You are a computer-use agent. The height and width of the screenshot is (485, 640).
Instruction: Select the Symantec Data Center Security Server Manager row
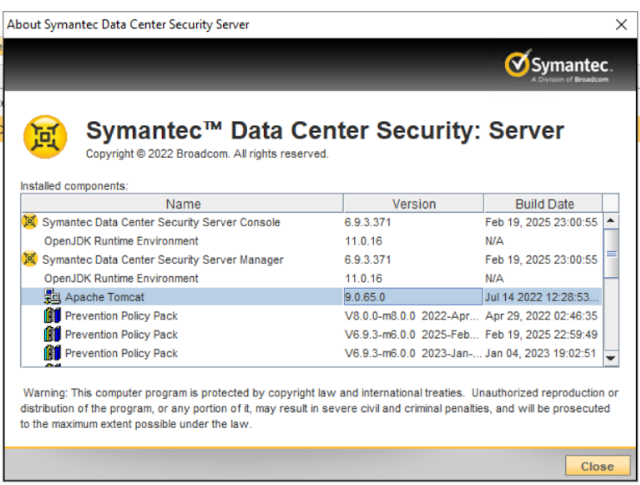(163, 260)
